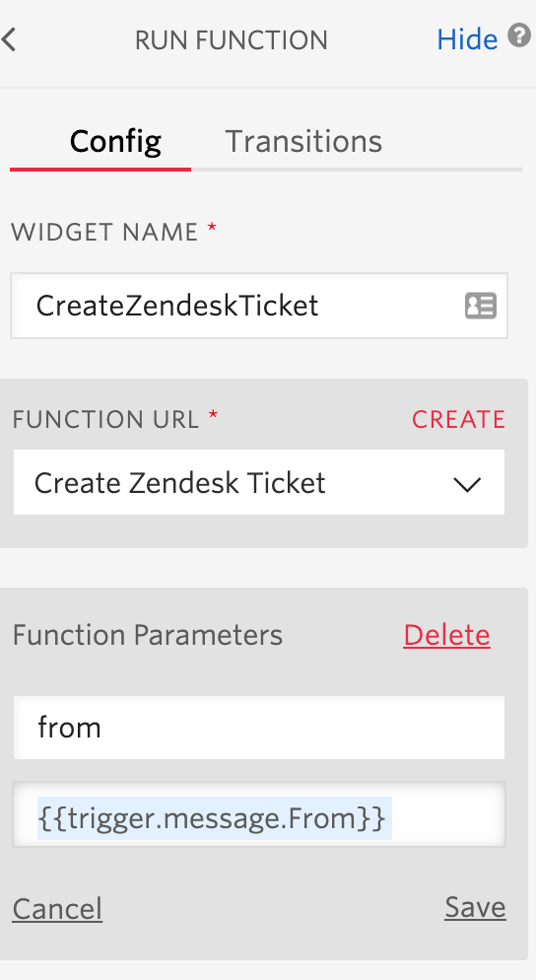Click the WIDGET NAME label
Viewport: 536px width, 980px height.
104,233
